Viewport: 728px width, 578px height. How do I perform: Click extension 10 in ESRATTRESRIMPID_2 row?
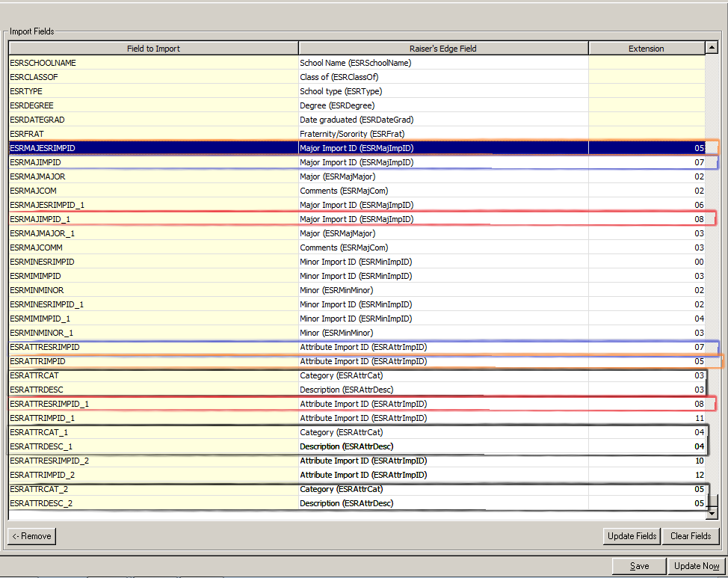click(x=647, y=461)
